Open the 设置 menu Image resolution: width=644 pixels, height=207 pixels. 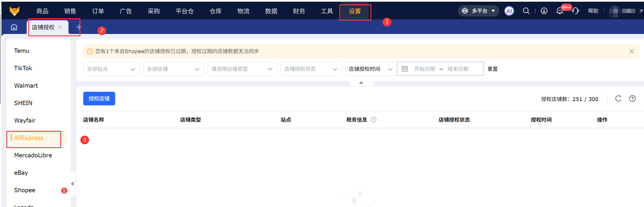point(355,11)
